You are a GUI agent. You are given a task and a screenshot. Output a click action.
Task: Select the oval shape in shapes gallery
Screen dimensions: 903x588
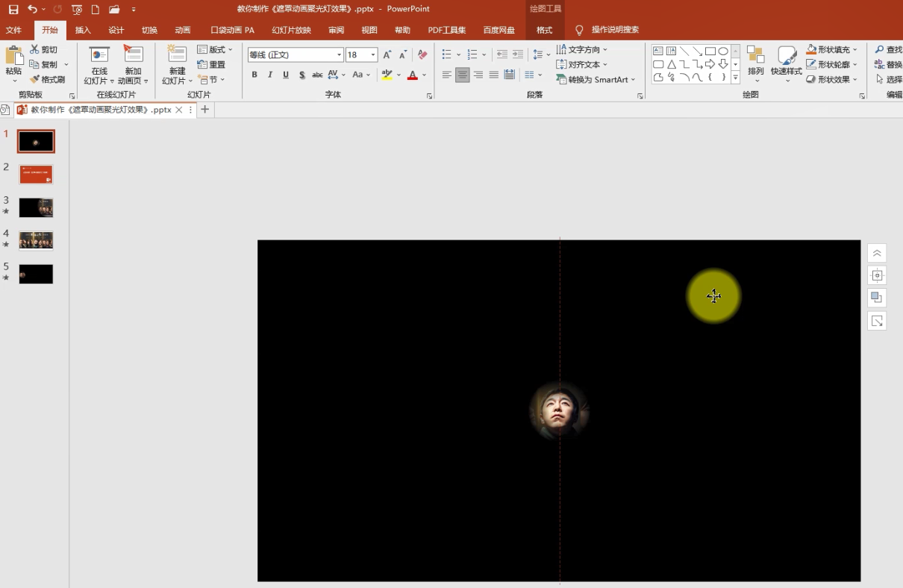[x=722, y=51]
